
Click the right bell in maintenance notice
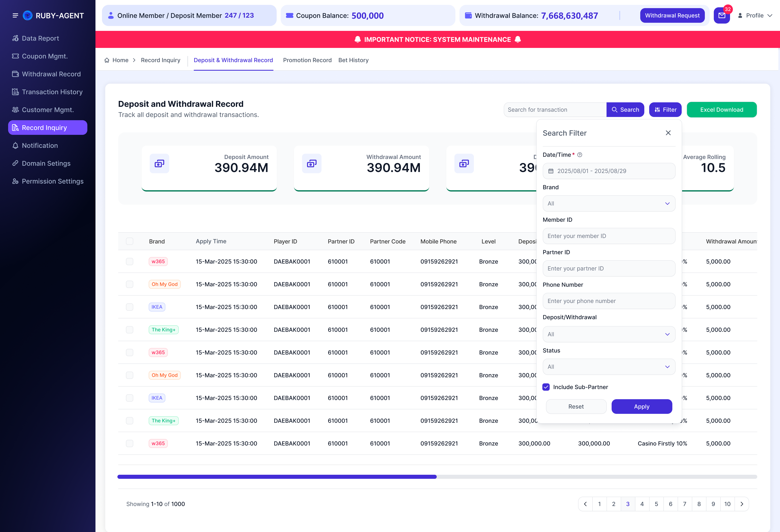click(x=518, y=40)
